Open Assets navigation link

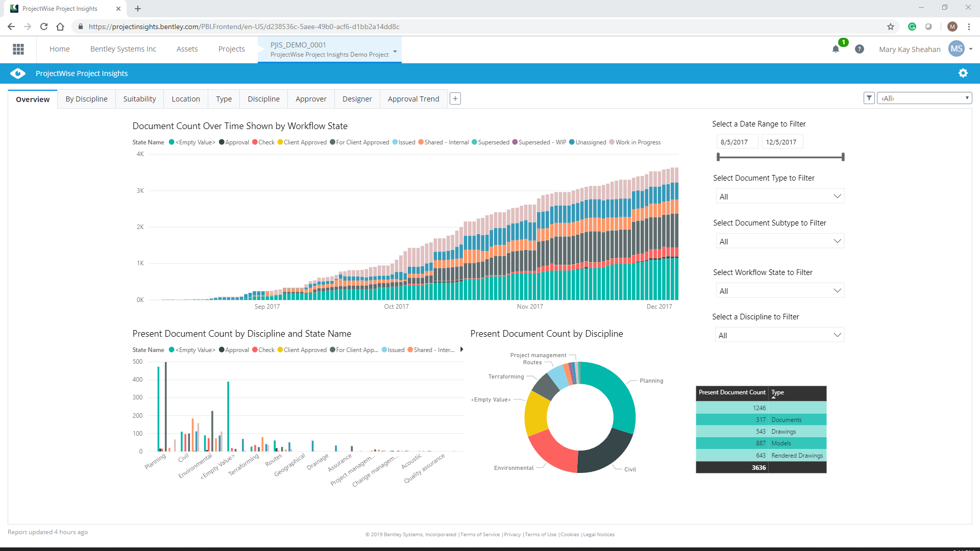(187, 49)
